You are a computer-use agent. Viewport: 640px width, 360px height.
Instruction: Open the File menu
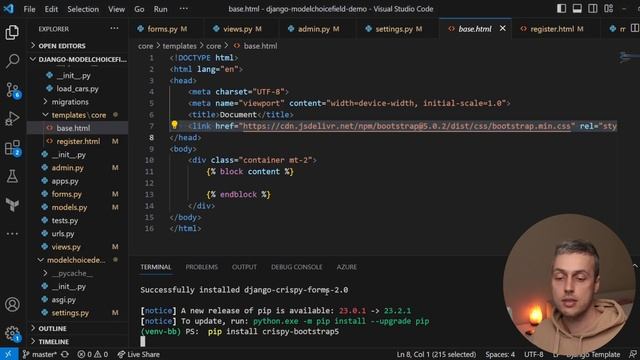point(29,9)
